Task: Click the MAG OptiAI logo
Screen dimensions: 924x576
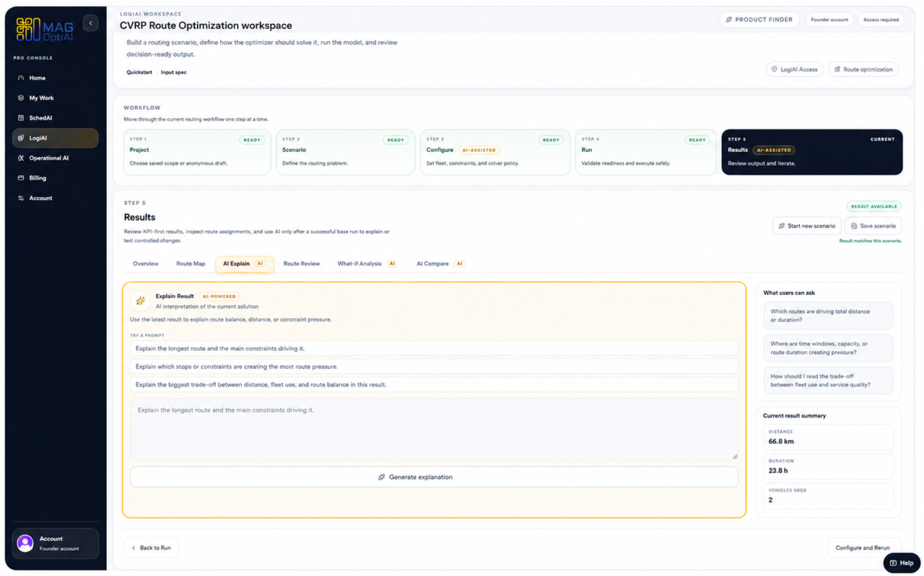Action: [45, 29]
